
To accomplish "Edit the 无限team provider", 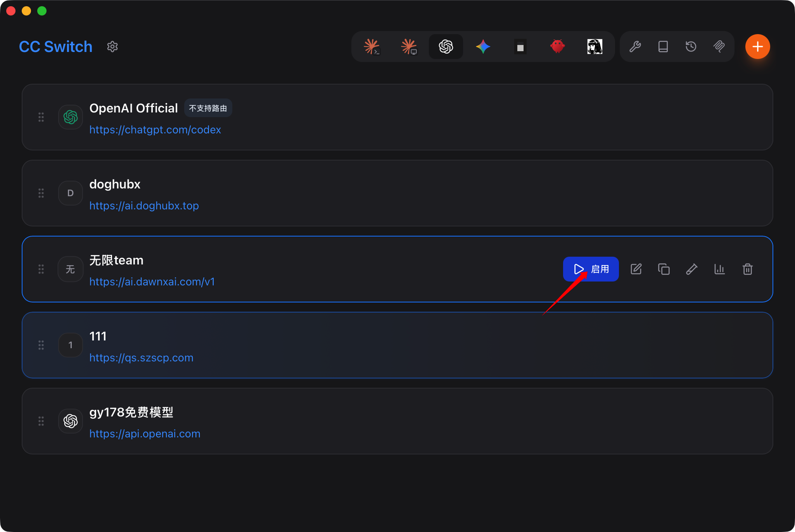I will (x=636, y=269).
